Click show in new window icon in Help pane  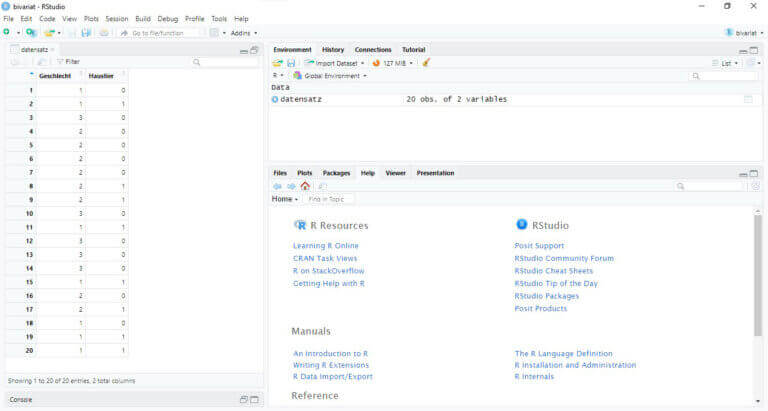click(x=322, y=186)
